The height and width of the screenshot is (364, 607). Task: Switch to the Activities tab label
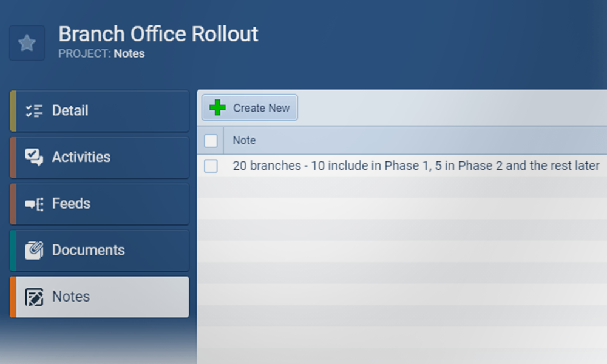click(81, 157)
